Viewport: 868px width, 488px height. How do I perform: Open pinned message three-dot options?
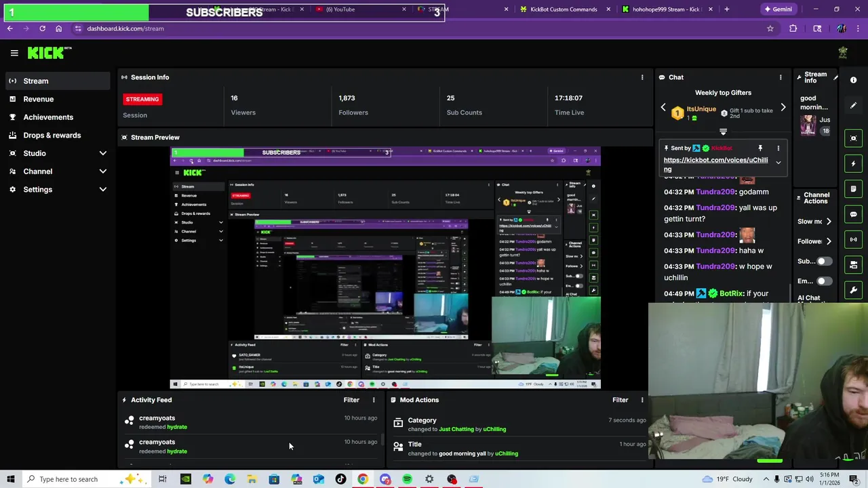point(778,148)
